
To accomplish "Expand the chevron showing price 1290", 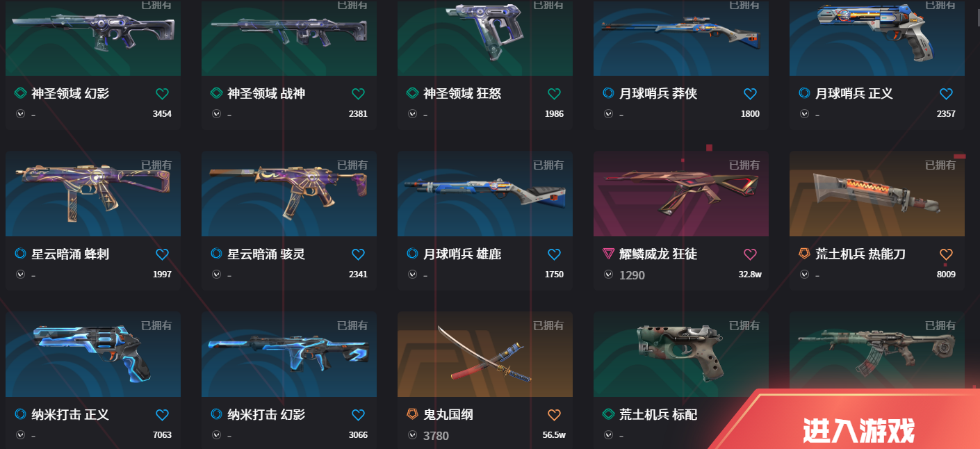I will pyautogui.click(x=608, y=275).
